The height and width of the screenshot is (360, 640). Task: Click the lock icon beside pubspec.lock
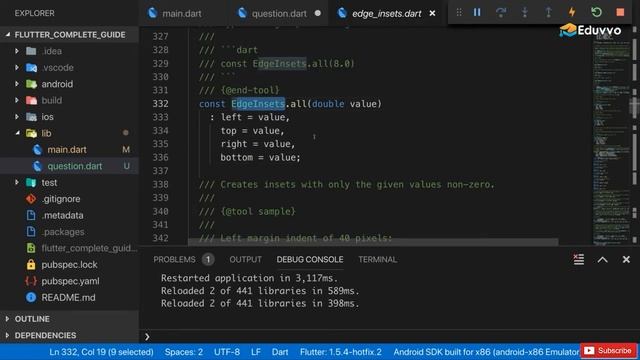(31, 264)
